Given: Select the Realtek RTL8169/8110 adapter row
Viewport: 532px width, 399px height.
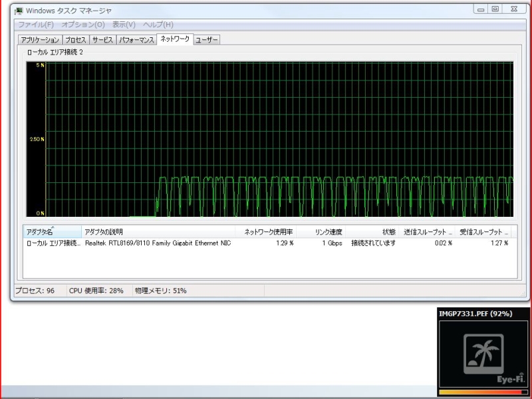Looking at the screenshot, I should [x=158, y=243].
